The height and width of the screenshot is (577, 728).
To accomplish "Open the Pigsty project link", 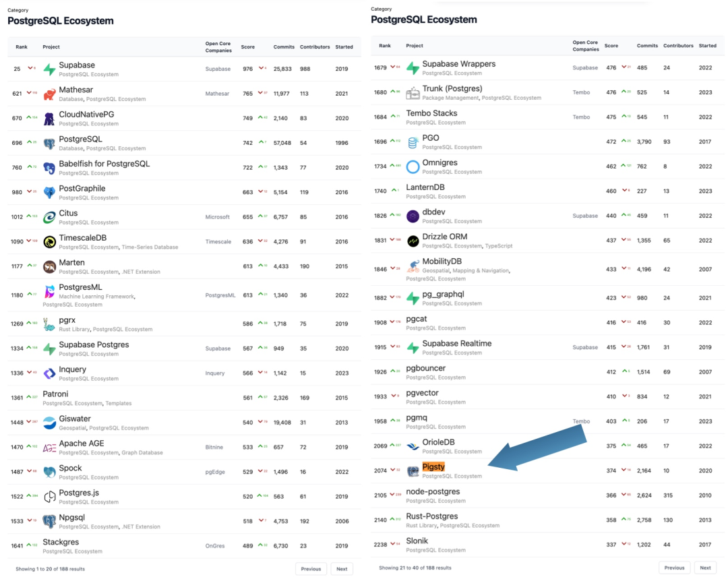I will [x=433, y=466].
